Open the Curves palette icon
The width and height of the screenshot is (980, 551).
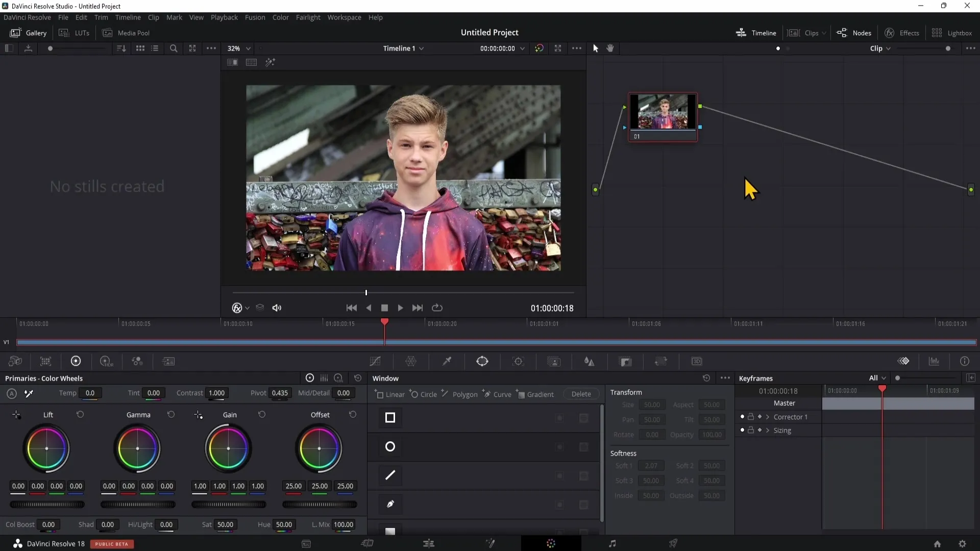375,361
